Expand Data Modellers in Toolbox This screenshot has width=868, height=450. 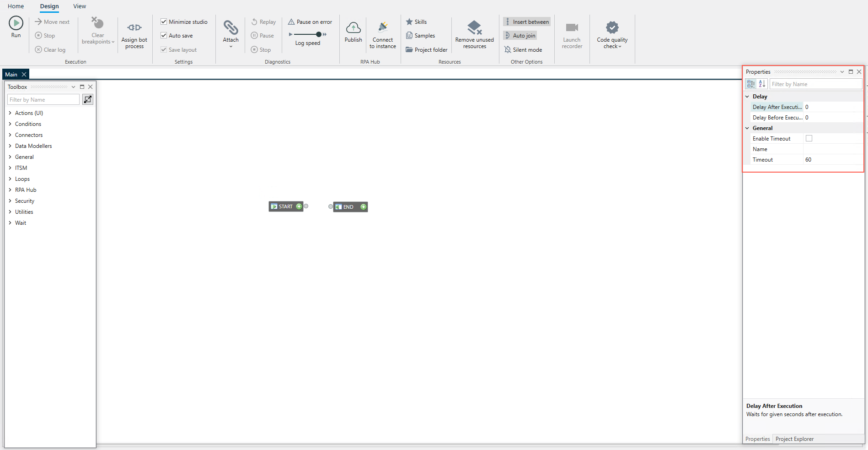pyautogui.click(x=10, y=146)
